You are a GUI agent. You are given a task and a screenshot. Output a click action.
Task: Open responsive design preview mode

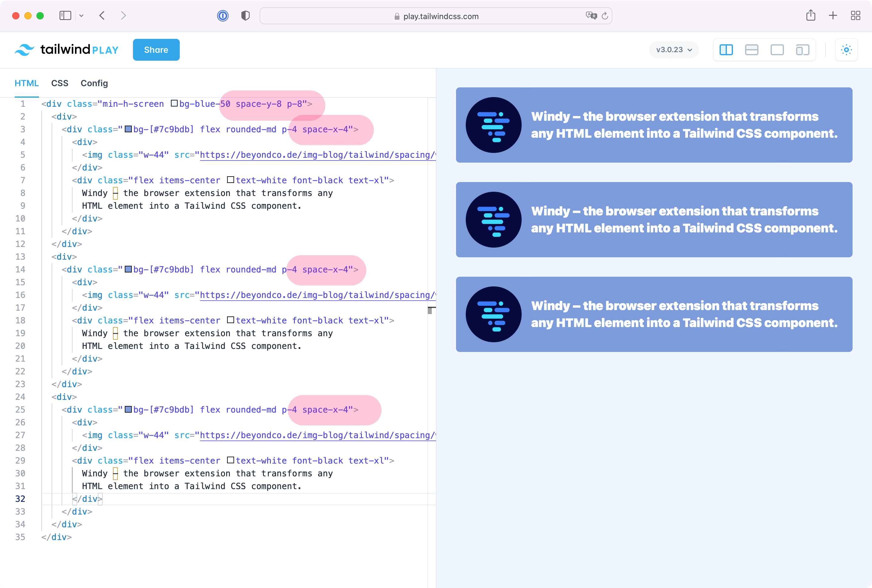click(x=802, y=49)
